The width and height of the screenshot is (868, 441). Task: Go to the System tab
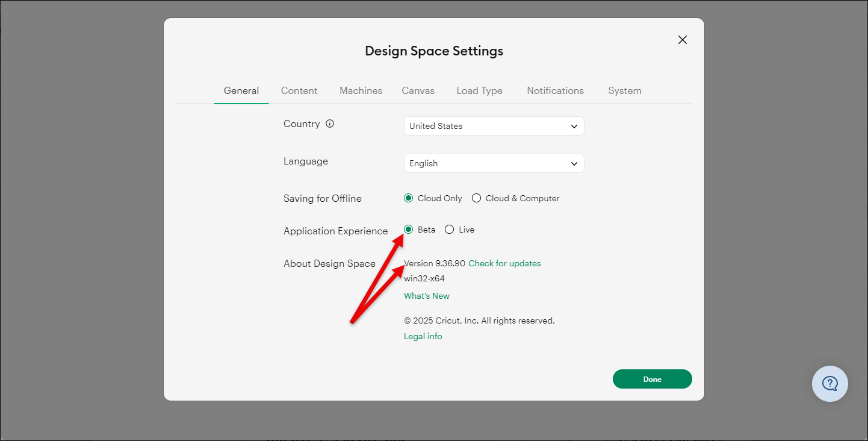point(624,90)
